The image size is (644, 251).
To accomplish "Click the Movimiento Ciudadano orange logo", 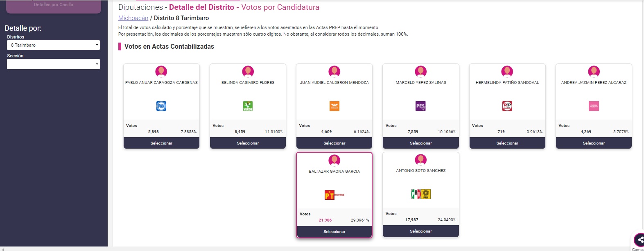I will point(334,106).
